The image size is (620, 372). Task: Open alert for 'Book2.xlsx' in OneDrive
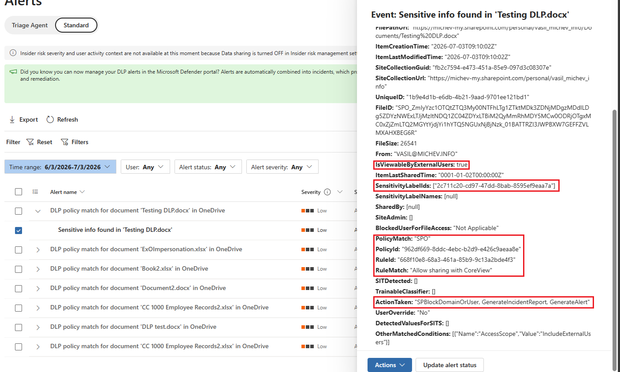(129, 268)
